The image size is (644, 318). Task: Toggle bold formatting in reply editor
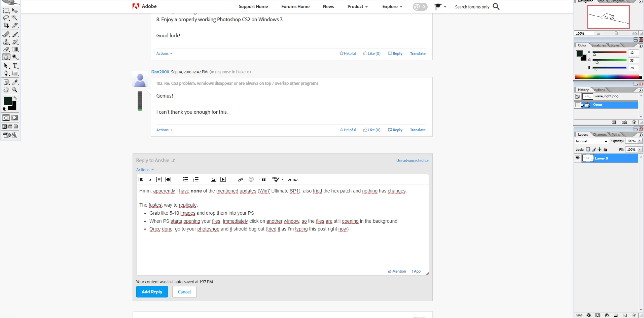141,179
